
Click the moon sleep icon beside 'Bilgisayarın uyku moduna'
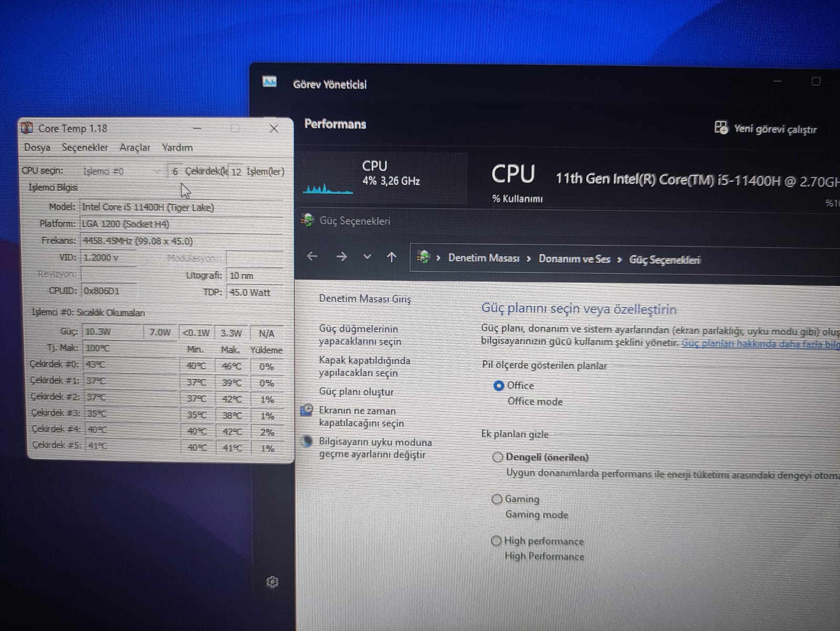pos(307,441)
